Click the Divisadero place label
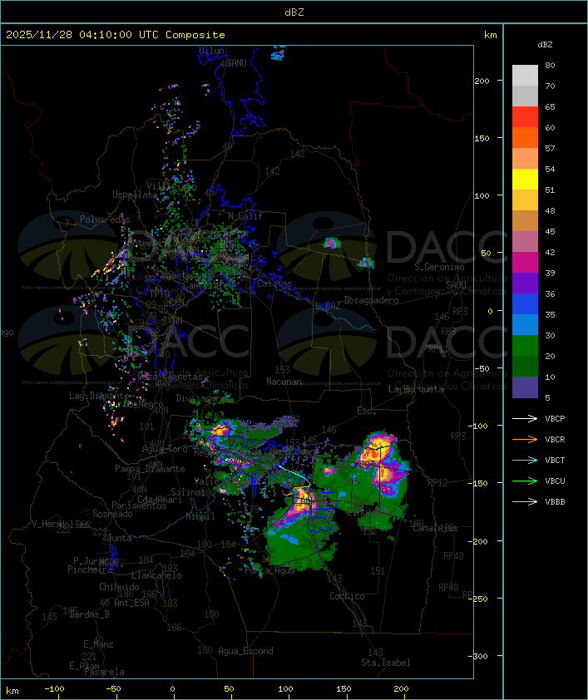Screen dimensions: 588x700 click(198, 397)
